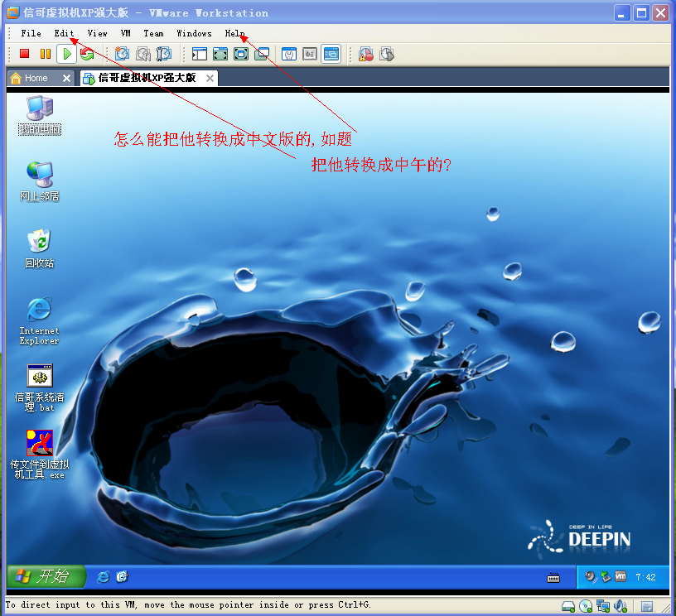This screenshot has width=676, height=616.
Task: Toggle the sidebar panel view icon
Action: 199,54
